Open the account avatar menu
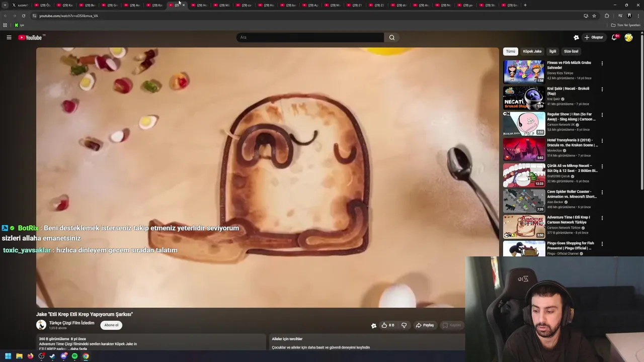644x362 pixels. pos(628,37)
